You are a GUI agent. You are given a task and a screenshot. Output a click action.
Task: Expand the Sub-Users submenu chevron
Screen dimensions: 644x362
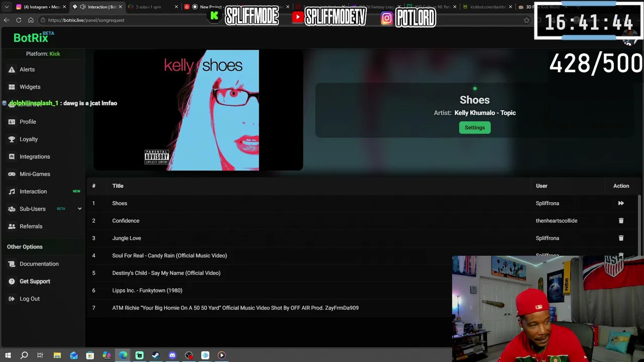click(79, 209)
